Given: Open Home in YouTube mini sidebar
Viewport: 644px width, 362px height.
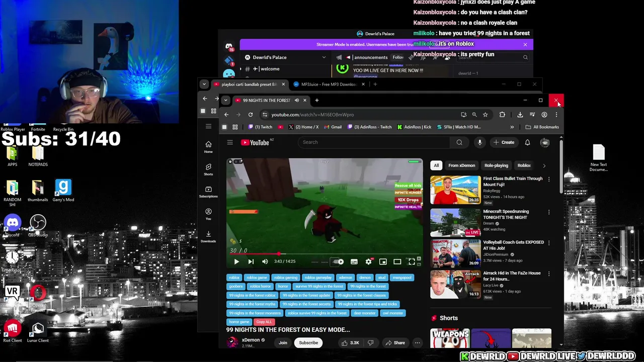Looking at the screenshot, I should coord(208,147).
